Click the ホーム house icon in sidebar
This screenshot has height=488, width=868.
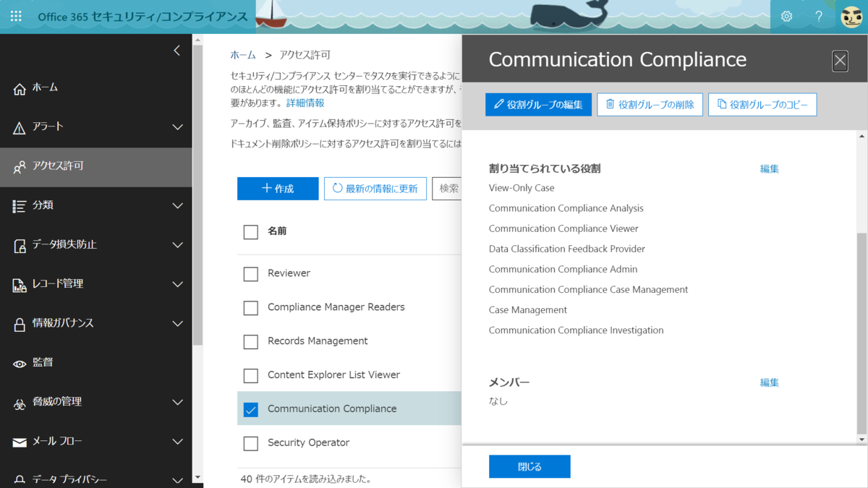20,88
